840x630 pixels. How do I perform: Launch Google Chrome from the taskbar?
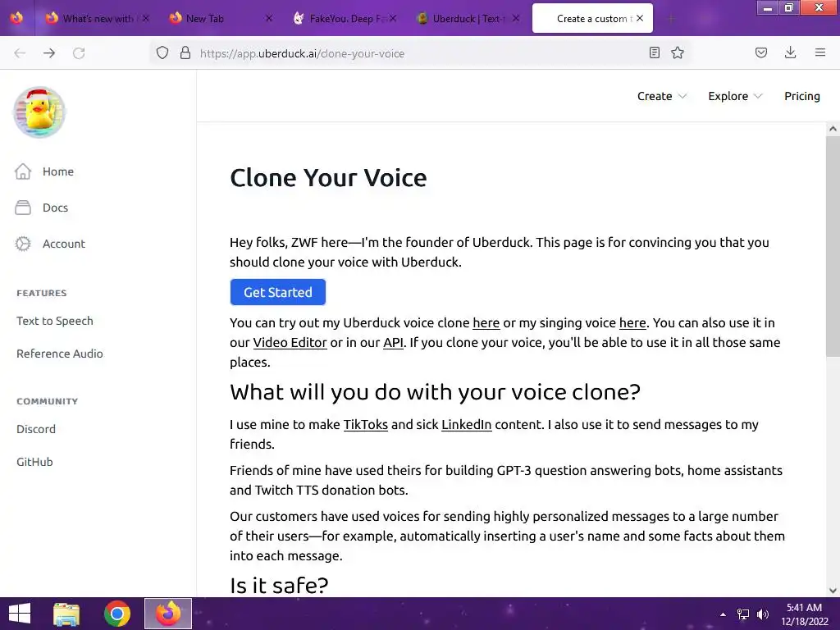click(117, 614)
